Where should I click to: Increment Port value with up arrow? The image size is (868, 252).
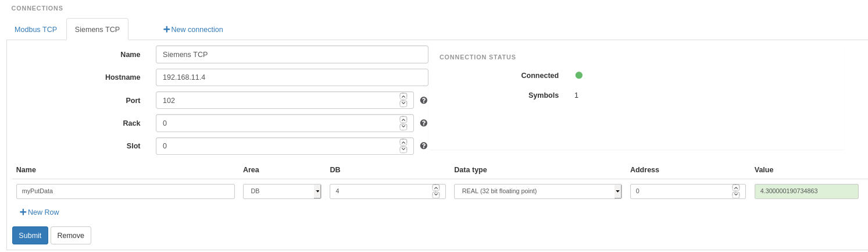click(x=403, y=97)
